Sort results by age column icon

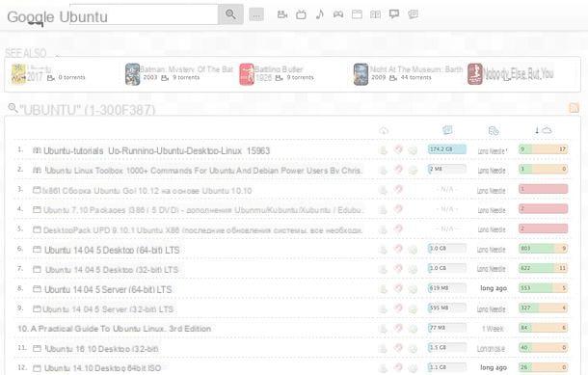(x=494, y=131)
